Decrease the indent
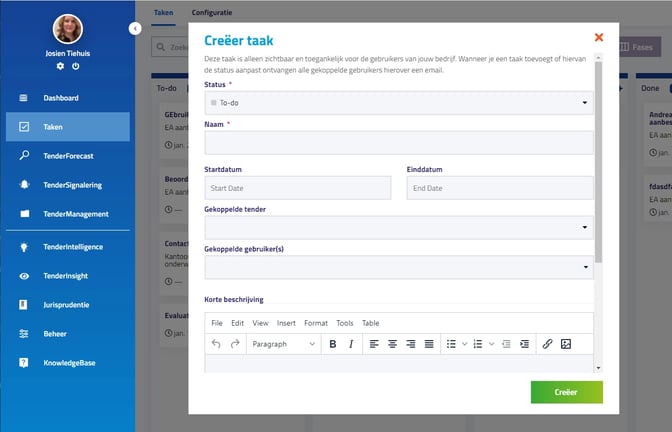Image resolution: width=672 pixels, height=432 pixels. pos(506,344)
